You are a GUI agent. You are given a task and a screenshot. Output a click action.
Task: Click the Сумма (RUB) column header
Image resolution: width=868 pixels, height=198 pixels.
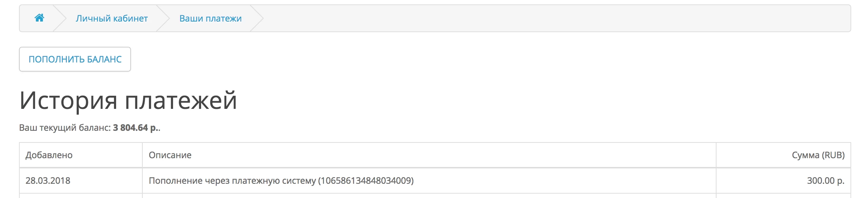(818, 155)
